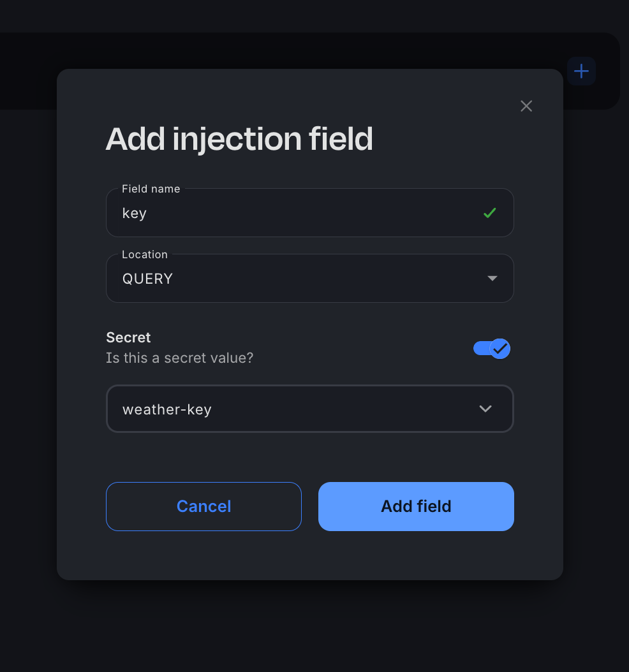Cancel adding the injection field
The image size is (629, 672).
tap(204, 506)
